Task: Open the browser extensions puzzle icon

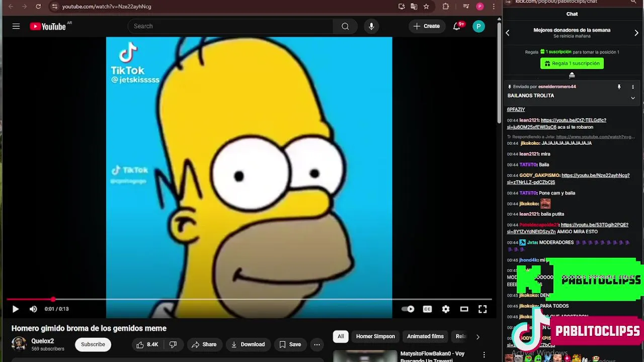Action: point(446,7)
